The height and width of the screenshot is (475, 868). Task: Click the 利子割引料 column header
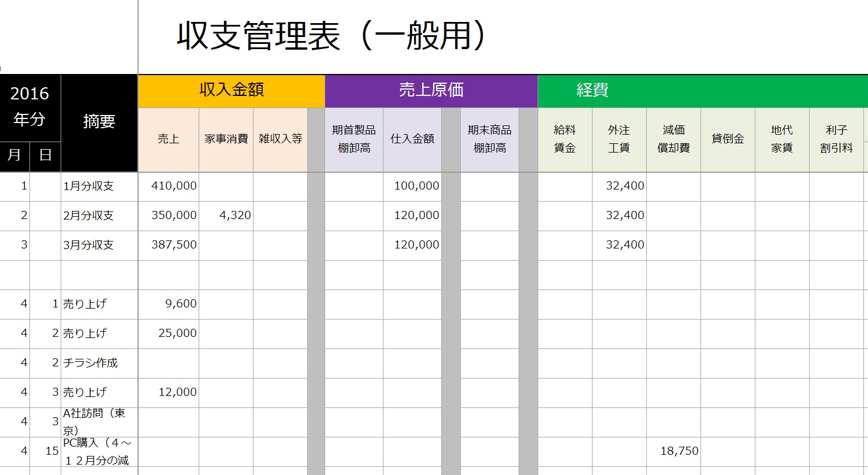pos(836,139)
